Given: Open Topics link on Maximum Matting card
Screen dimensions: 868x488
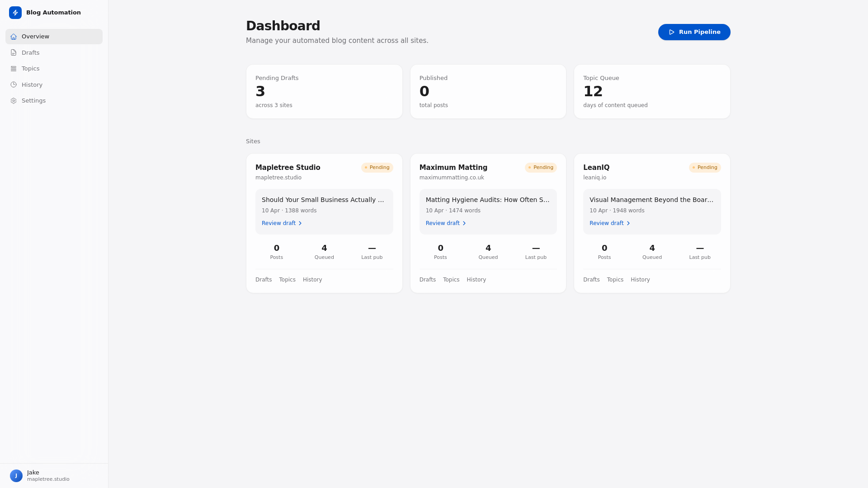Looking at the screenshot, I should [x=451, y=280].
